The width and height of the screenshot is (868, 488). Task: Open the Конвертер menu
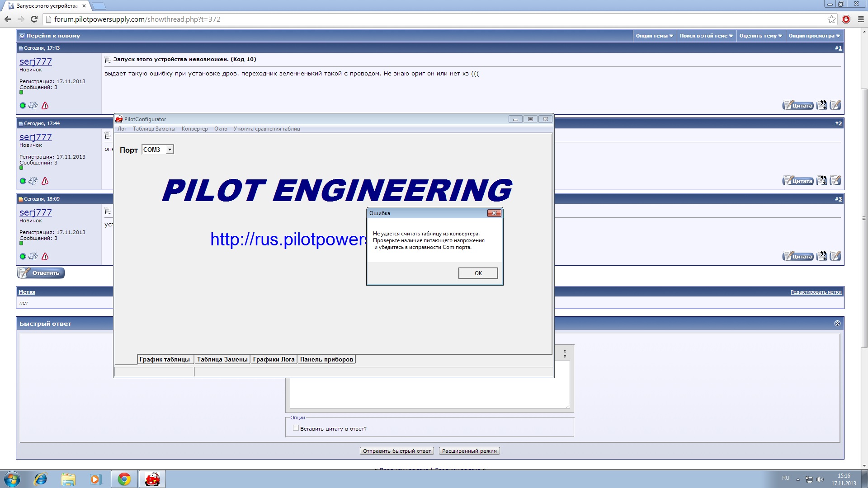[x=194, y=129]
